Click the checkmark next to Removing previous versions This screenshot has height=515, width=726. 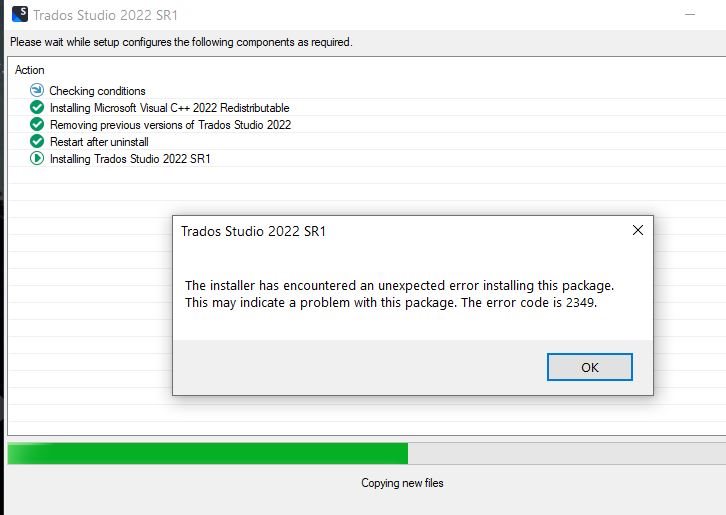pyautogui.click(x=37, y=124)
